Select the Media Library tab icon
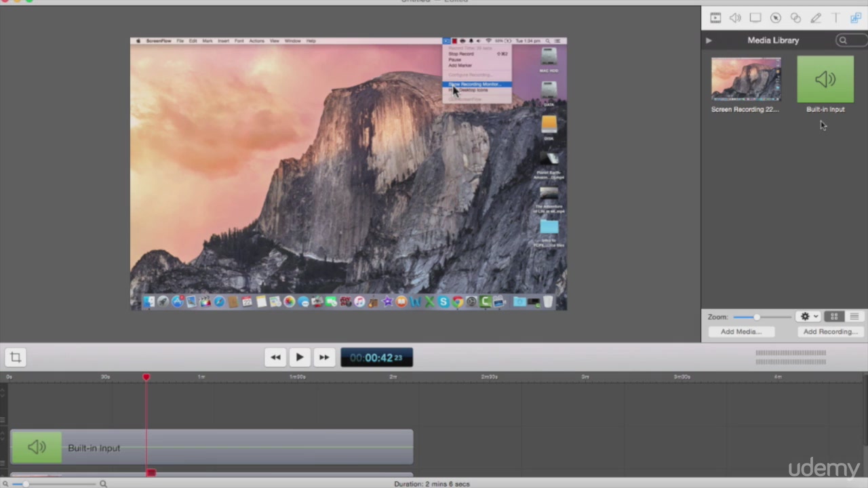868x488 pixels. coord(856,18)
